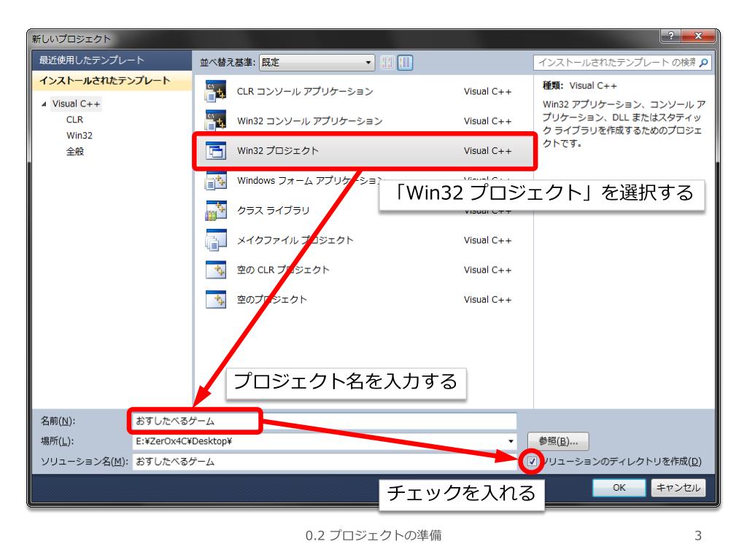
Task: Open 最近使用したテンプレート section
Action: 112,61
